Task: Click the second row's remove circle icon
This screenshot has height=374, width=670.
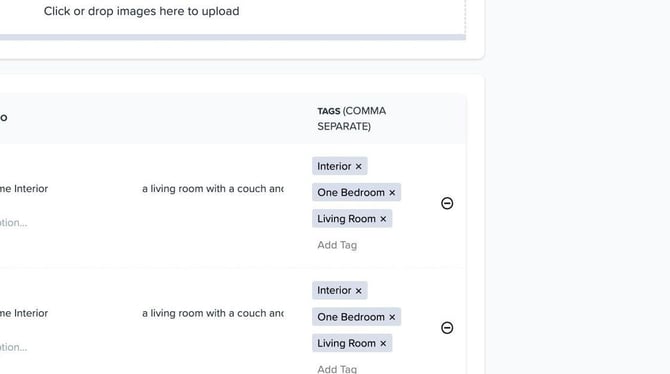Action: (447, 328)
